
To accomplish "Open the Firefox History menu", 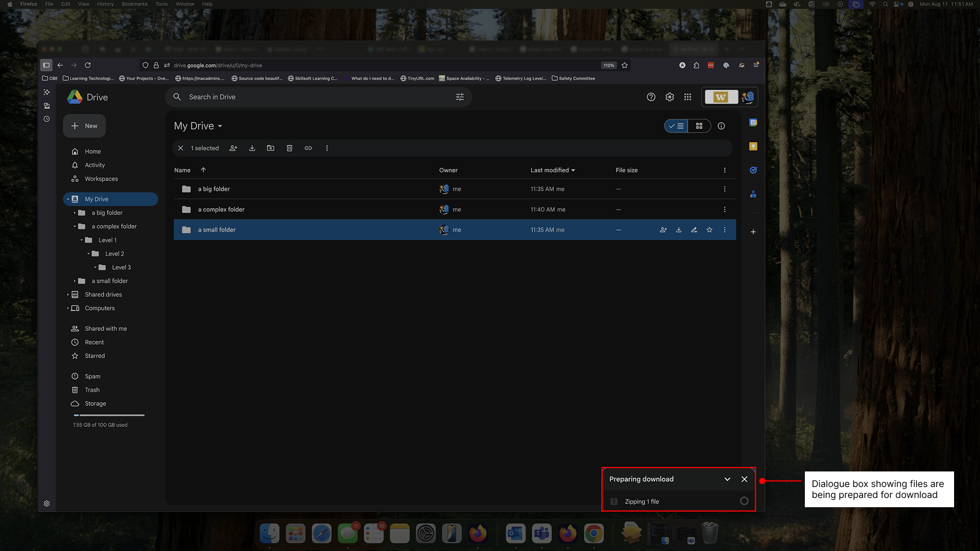I will pos(104,4).
